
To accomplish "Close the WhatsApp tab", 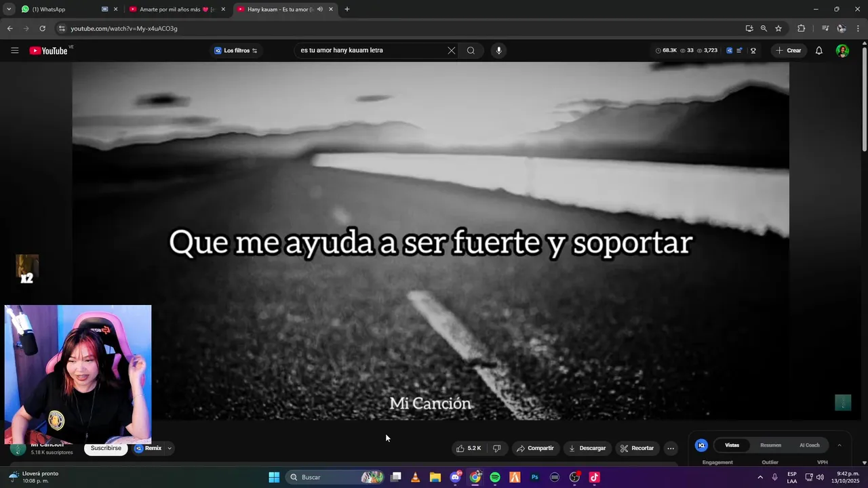I will tap(115, 9).
